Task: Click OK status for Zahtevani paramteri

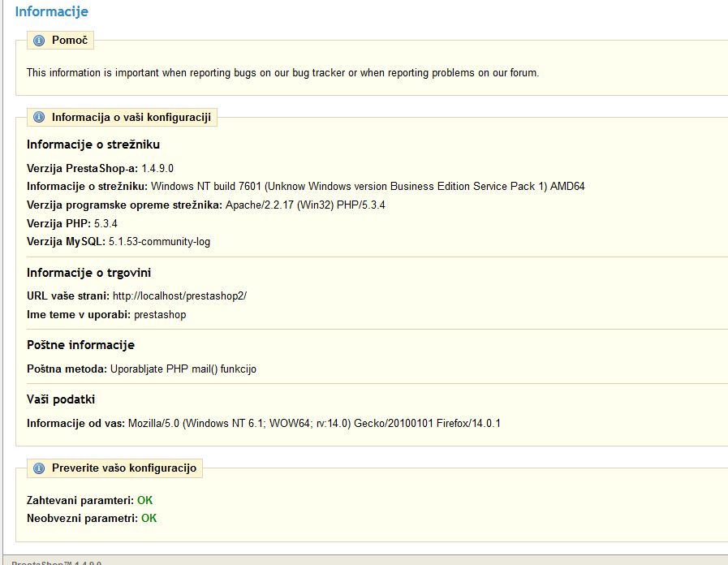Action: (x=144, y=501)
